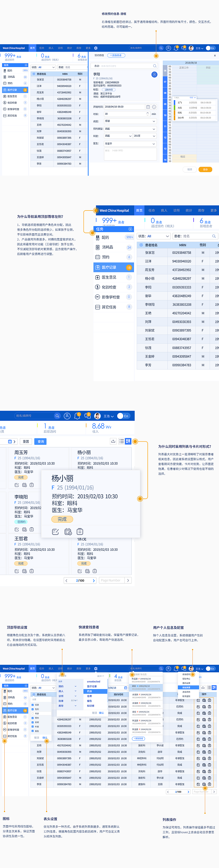Click +添加患者 in the 预约修改 drawer header
Screen dimensions: 219x868
click(116, 55)
